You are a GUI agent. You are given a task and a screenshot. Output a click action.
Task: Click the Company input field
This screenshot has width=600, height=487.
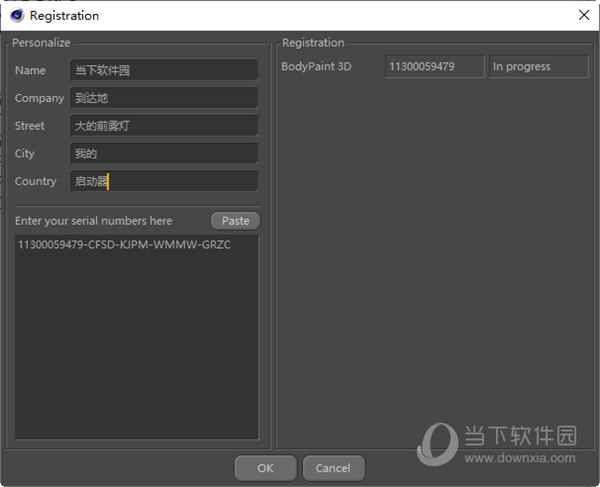[x=164, y=98]
